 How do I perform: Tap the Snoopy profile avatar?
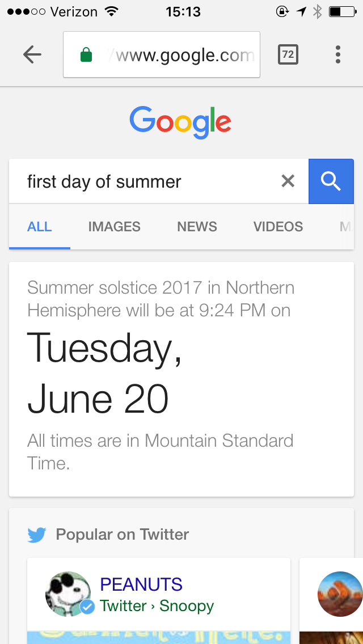67,594
